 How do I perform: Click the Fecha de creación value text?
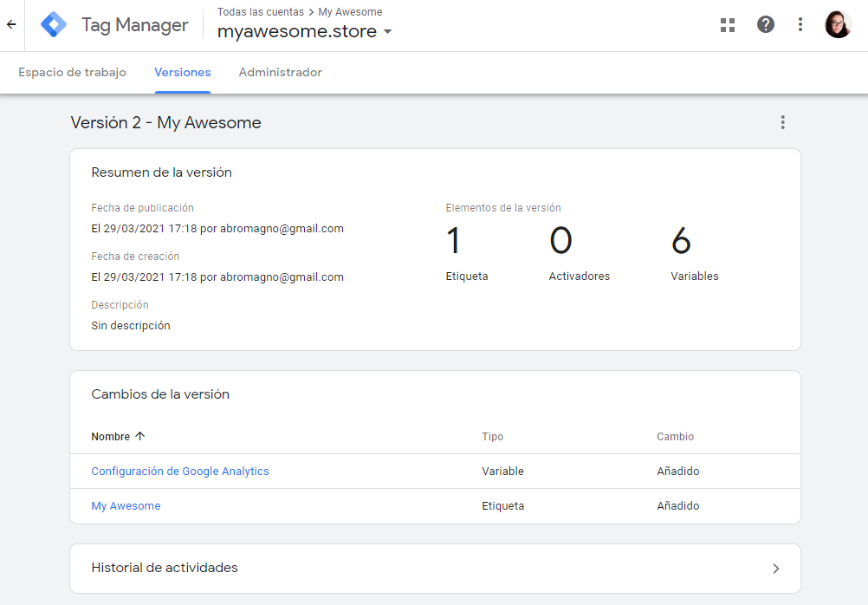coord(217,277)
